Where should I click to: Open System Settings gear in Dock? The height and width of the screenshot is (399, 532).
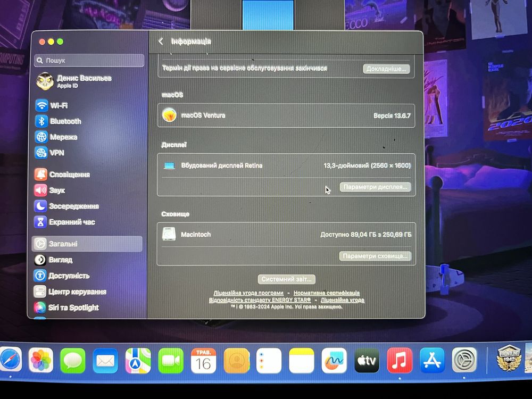(x=464, y=360)
